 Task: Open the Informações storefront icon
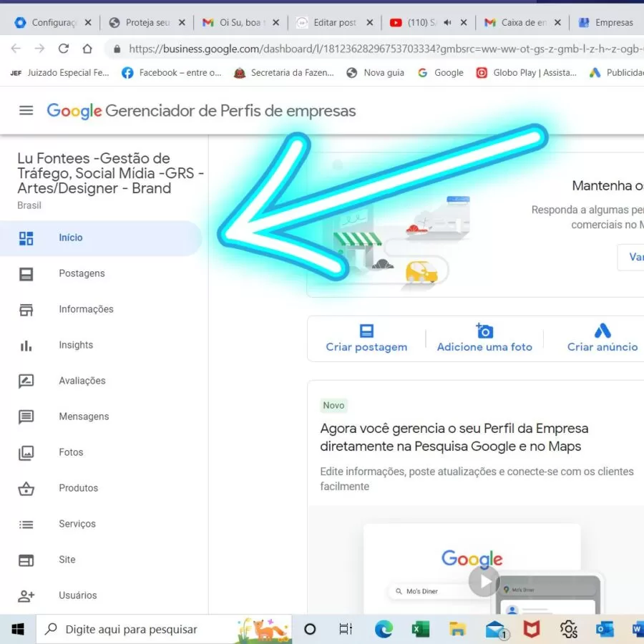(26, 310)
